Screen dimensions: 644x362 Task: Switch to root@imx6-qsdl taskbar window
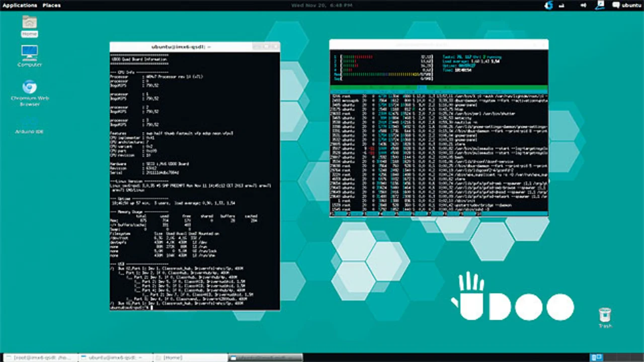[40, 357]
